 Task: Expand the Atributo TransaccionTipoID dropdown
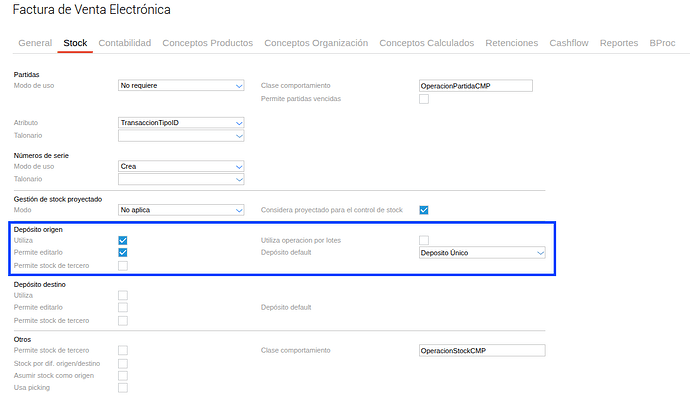(181, 123)
